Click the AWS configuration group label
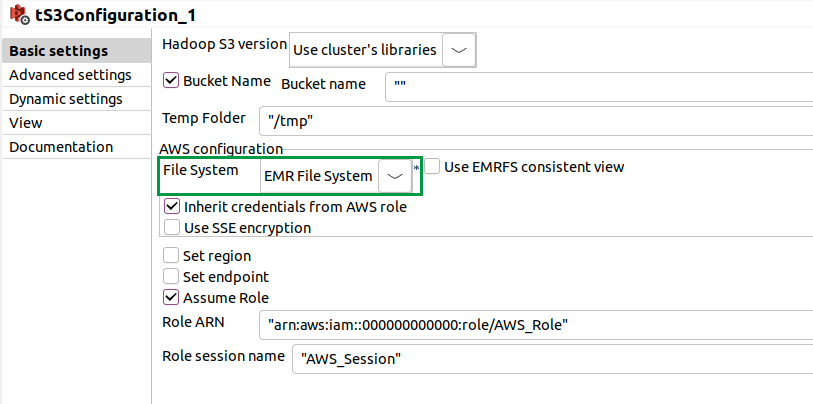The width and height of the screenshot is (813, 404). [x=221, y=149]
